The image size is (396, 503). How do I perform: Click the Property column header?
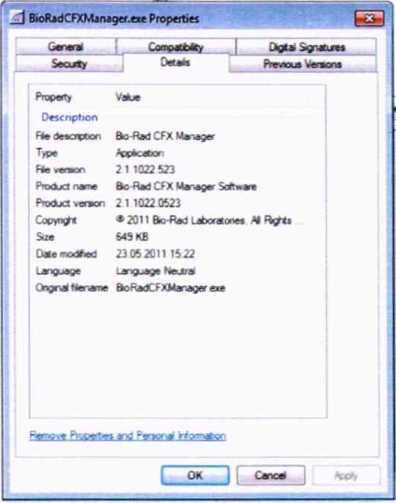(53, 97)
